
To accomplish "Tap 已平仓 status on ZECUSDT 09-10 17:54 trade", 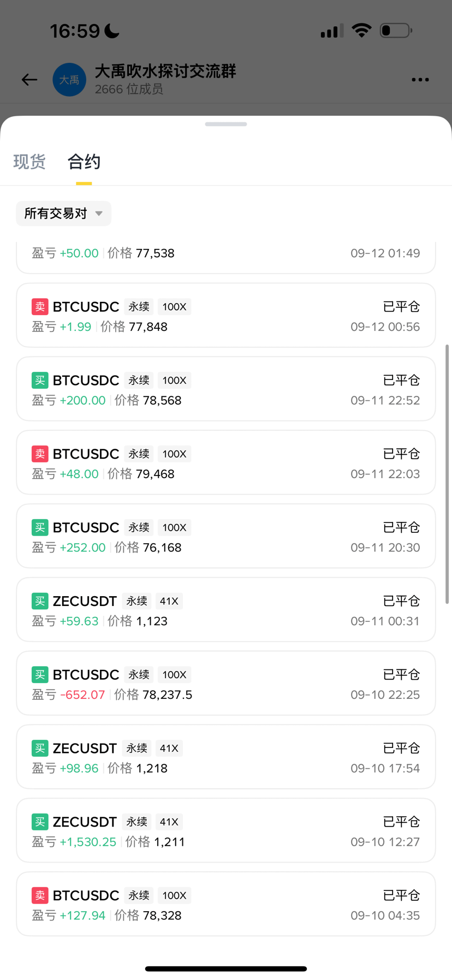I will 401,748.
